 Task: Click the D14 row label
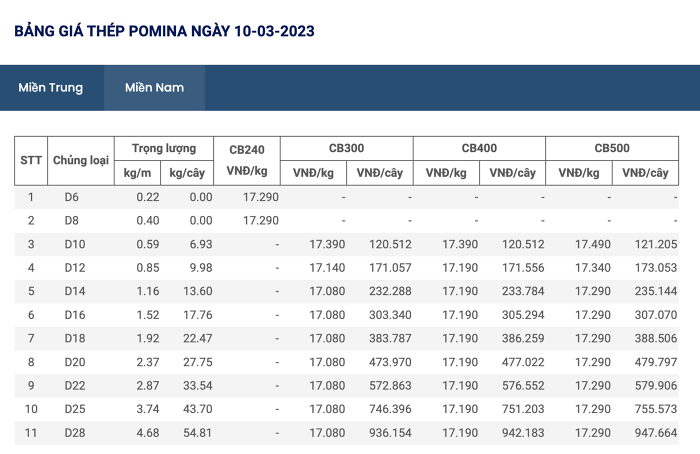75,291
